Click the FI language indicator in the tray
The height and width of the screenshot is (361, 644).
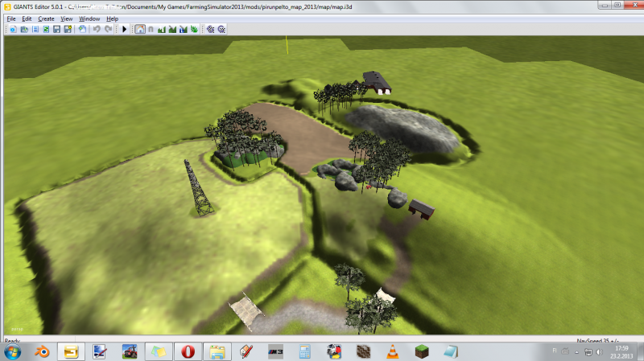click(555, 351)
